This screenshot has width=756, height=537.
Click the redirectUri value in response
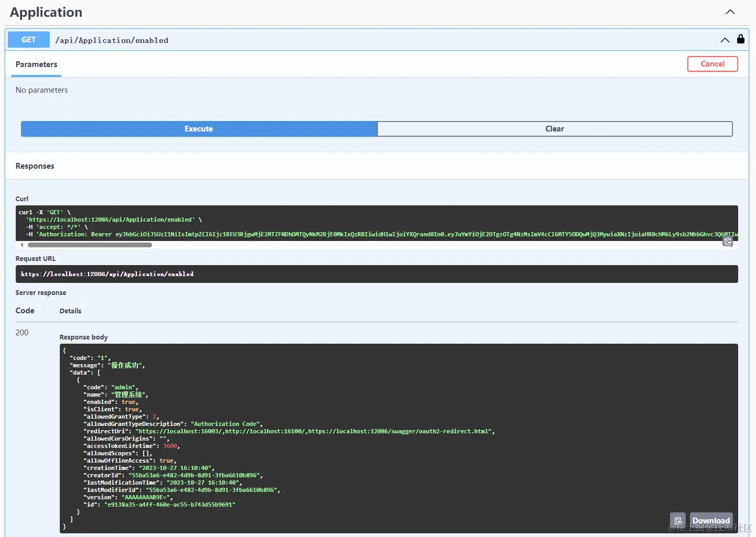314,431
